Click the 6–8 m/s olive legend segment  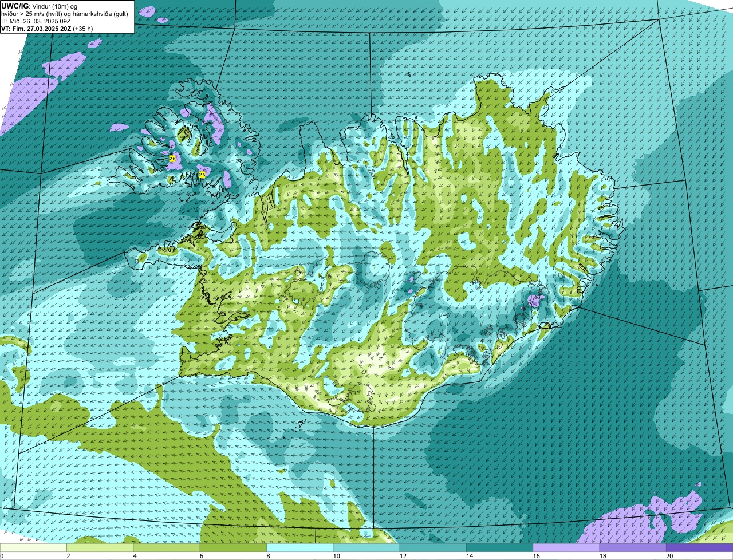[x=234, y=547]
